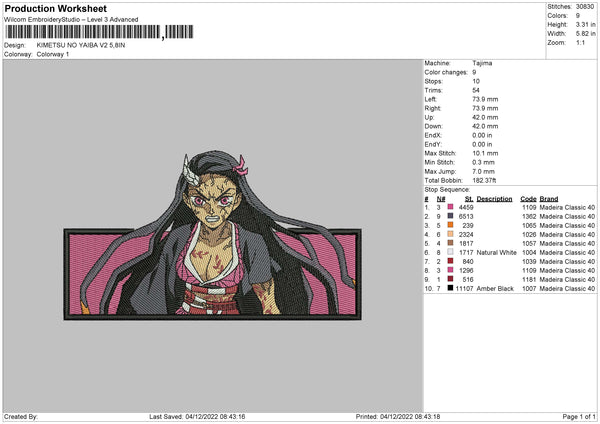The image size is (600, 424).
Task: Select thread code '1065'
Action: [529, 225]
